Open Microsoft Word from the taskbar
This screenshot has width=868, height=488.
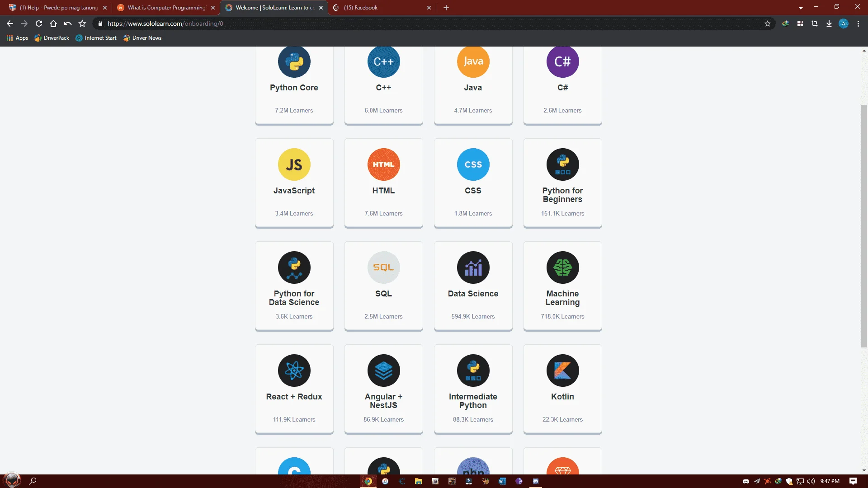point(502,481)
